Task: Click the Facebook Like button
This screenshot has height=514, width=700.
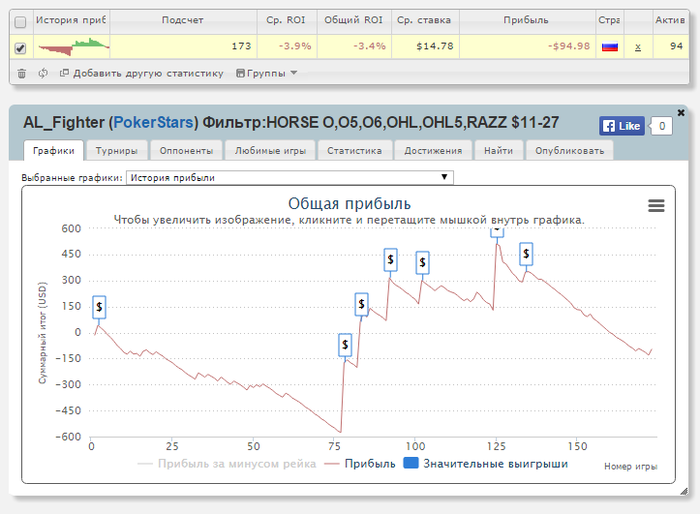Action: (x=621, y=126)
